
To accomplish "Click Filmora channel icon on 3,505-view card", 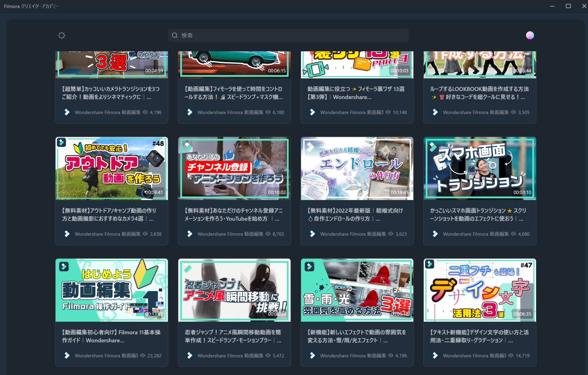I will tap(435, 112).
